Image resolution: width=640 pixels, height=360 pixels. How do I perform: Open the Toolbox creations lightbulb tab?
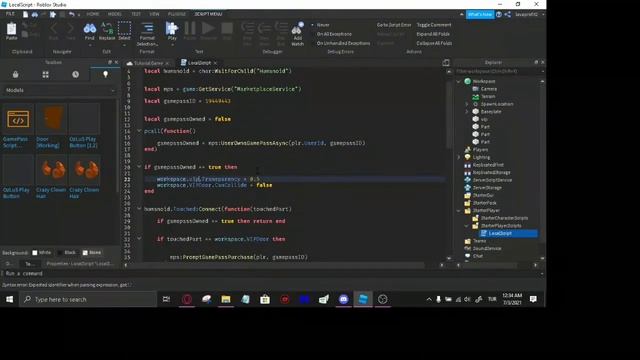105,74
